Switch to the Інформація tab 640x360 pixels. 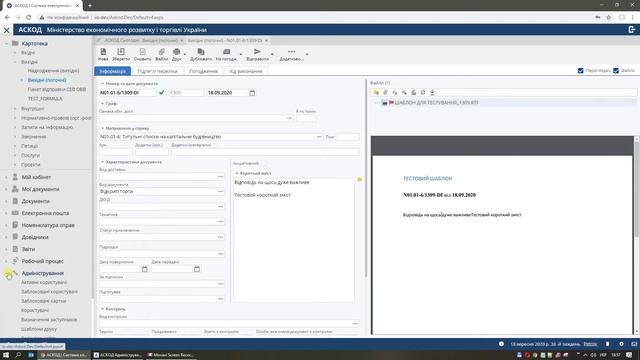tap(113, 71)
